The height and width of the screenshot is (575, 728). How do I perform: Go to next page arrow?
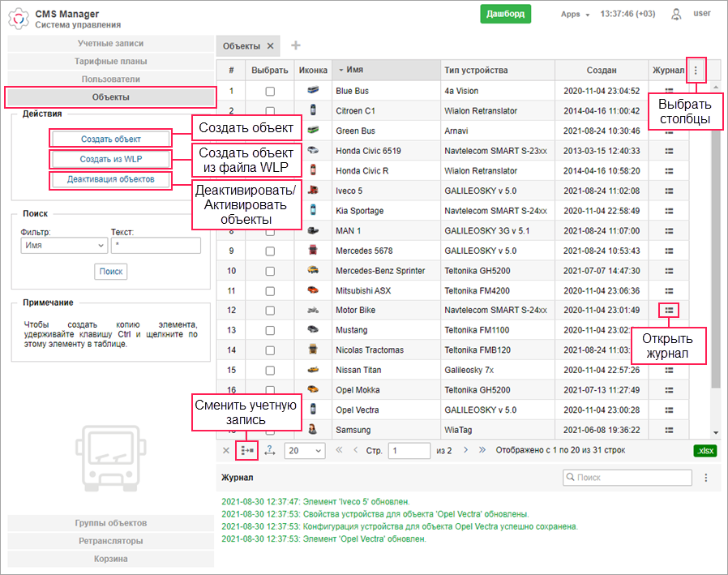click(465, 449)
